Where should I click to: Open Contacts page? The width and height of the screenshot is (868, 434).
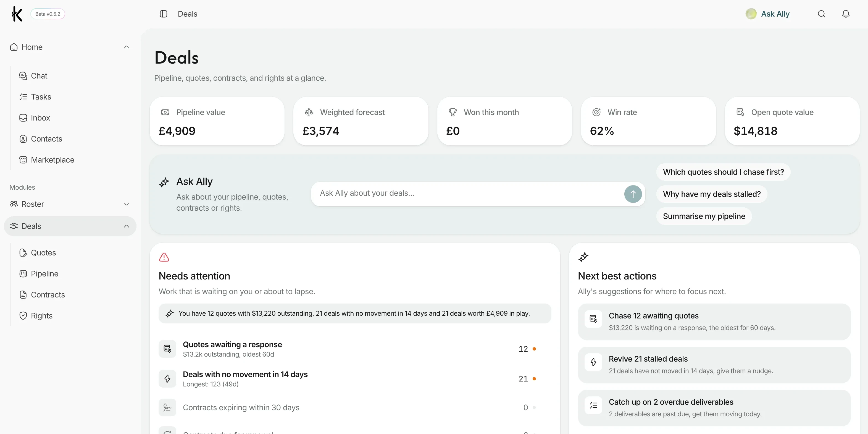coord(40,139)
